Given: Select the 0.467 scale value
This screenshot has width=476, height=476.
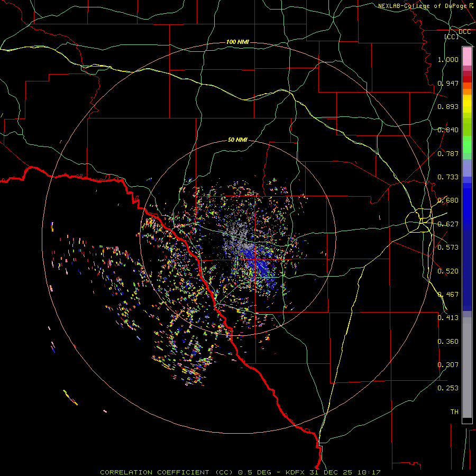Looking at the screenshot, I should click(x=448, y=295).
